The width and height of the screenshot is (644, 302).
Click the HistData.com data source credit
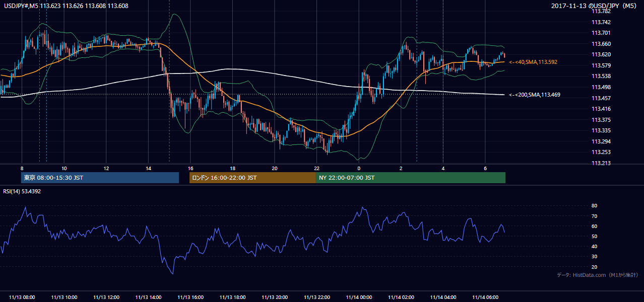598,275
